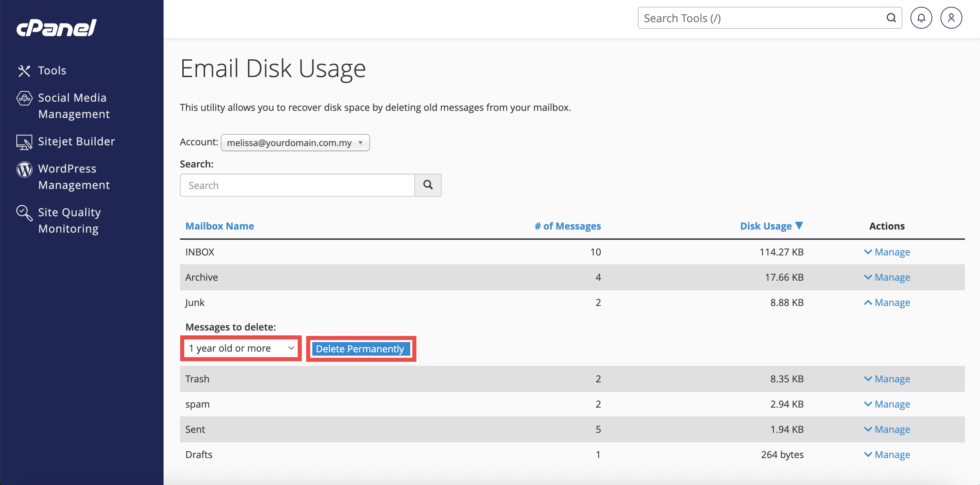The image size is (980, 485).
Task: Click the cPanel logo
Action: pyautogui.click(x=56, y=28)
